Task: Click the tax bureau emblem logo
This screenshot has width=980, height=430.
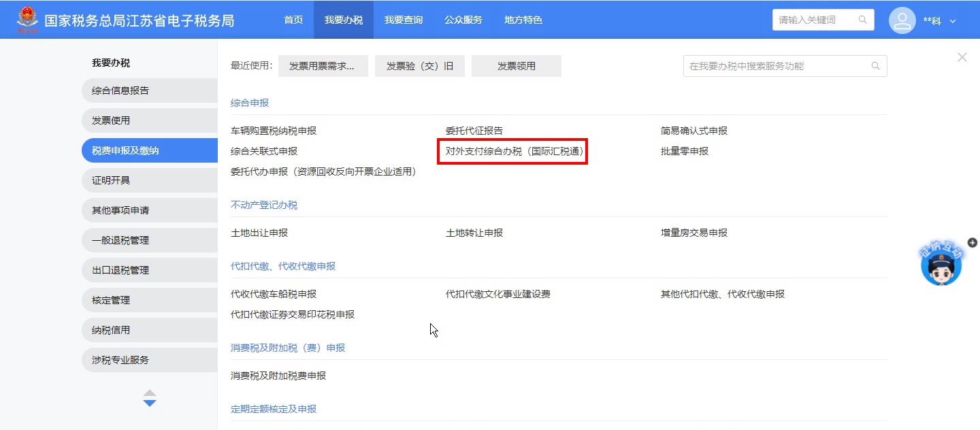Action: (28, 20)
